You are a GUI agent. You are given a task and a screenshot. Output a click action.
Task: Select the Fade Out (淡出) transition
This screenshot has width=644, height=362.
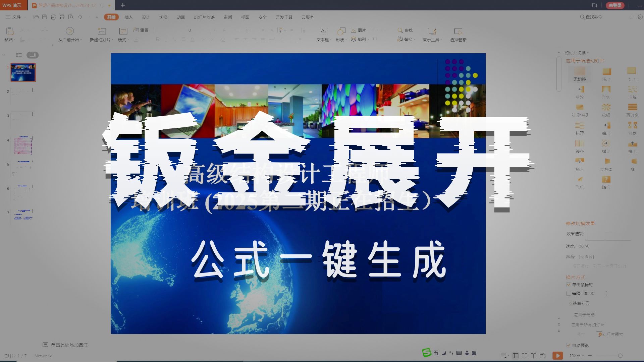point(606,74)
